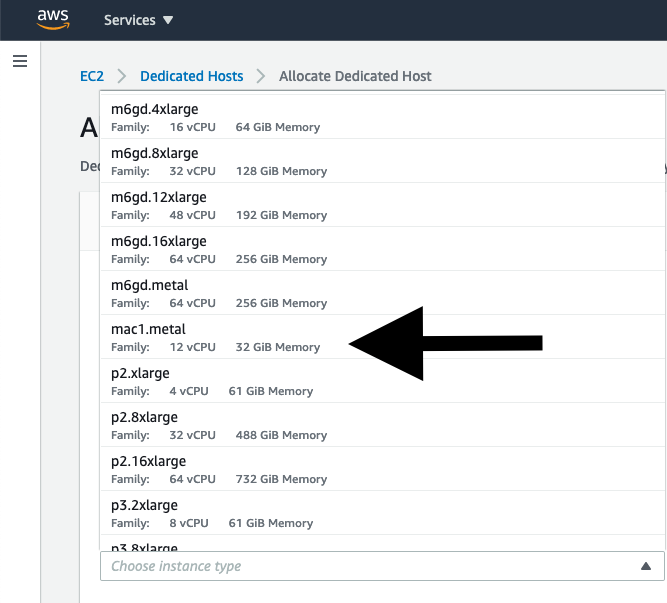Open Dedicated Hosts breadcrumb link
Image resolution: width=667 pixels, height=603 pixels.
[191, 76]
